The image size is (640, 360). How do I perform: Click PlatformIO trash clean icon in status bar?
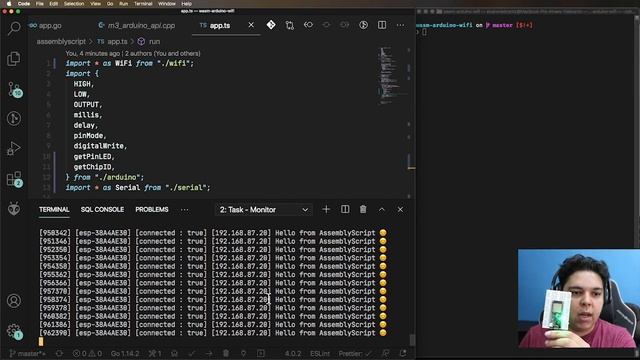[226, 353]
